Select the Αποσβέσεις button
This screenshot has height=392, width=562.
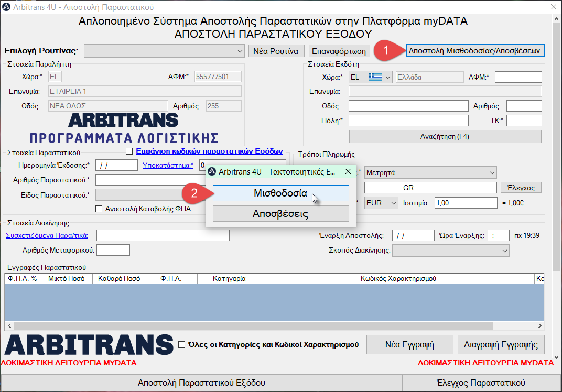[280, 214]
